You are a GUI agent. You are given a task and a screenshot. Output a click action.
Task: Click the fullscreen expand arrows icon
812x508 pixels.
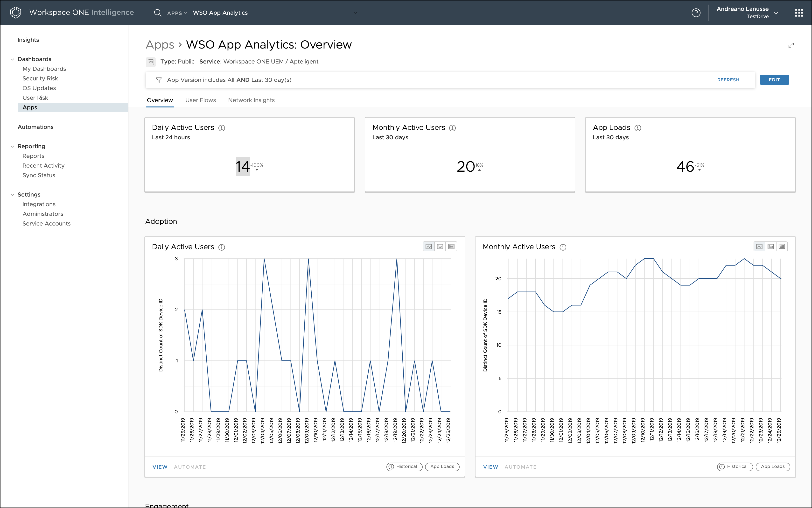point(791,45)
